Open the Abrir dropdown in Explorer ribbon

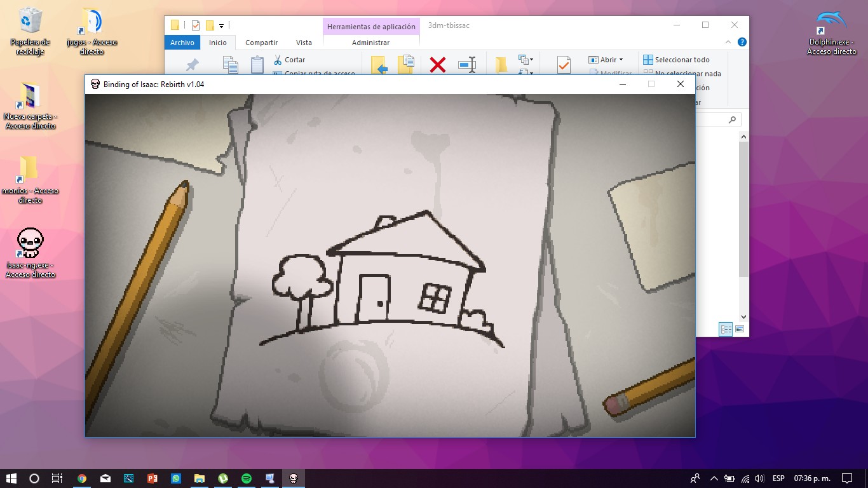(606, 60)
